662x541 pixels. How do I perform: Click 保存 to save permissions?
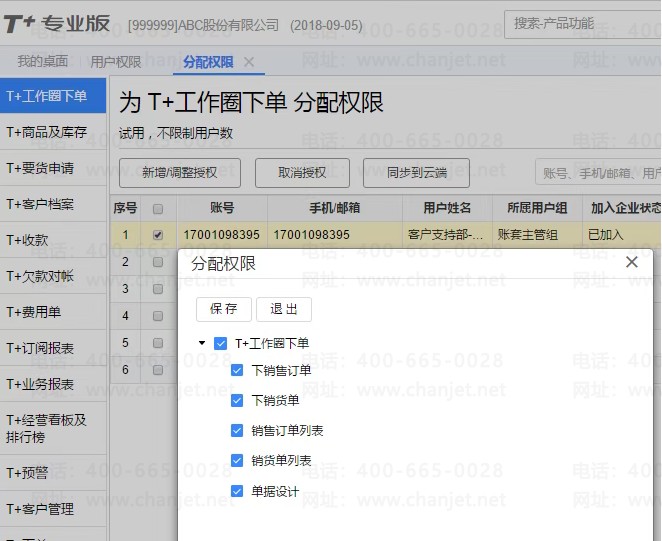224,309
